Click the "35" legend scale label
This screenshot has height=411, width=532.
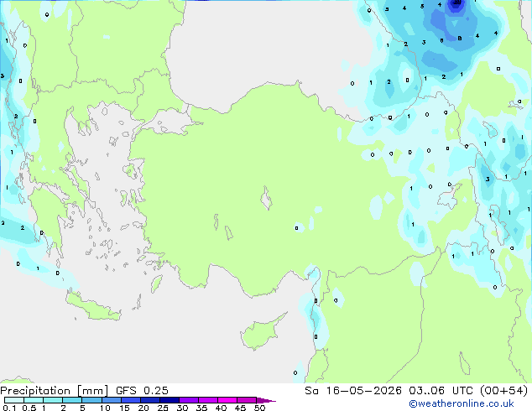click(x=201, y=408)
